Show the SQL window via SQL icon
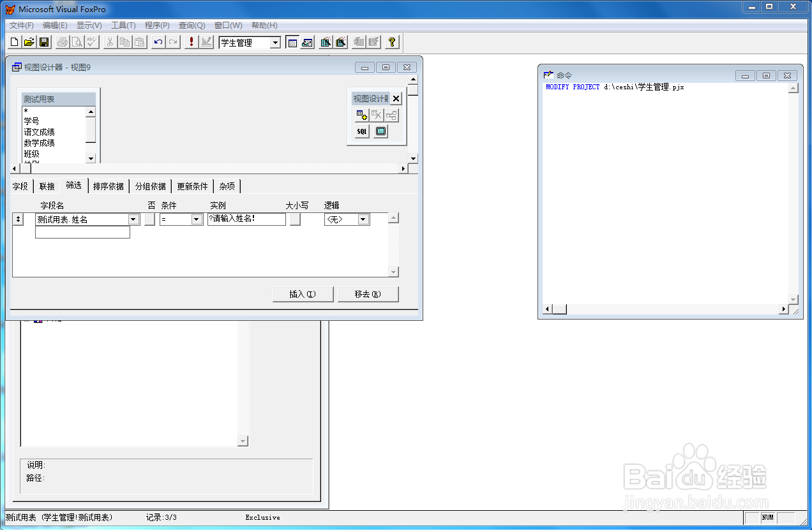This screenshot has height=530, width=812. [362, 131]
